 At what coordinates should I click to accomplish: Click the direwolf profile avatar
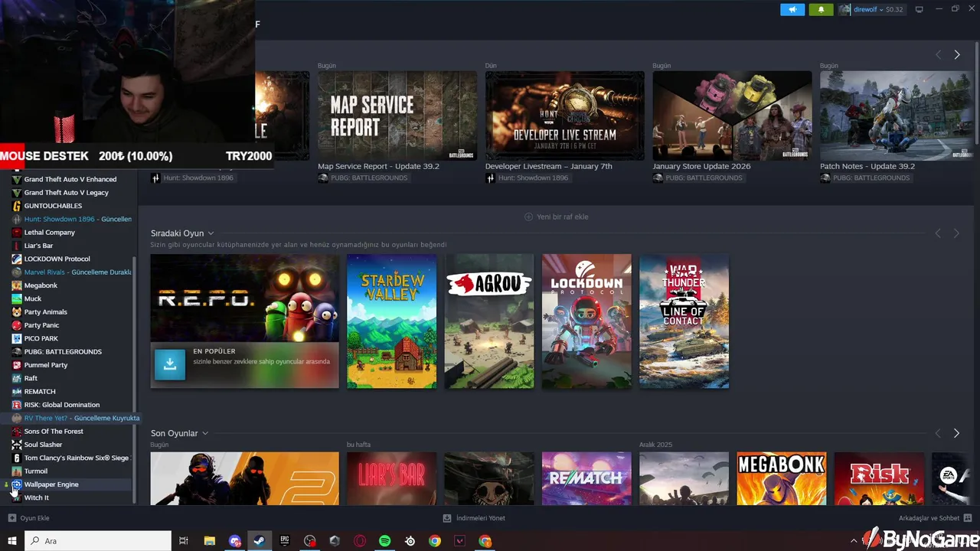click(845, 9)
